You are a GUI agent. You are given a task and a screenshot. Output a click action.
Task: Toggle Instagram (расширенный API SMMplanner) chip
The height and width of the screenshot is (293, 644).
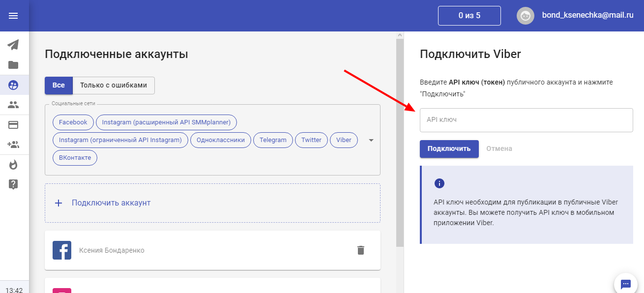coord(167,122)
